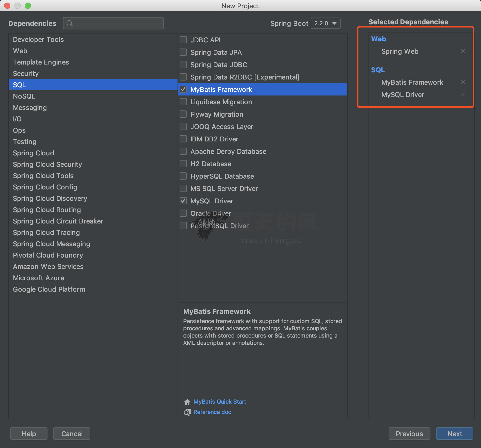Focus the dependencies search field

pyautogui.click(x=113, y=23)
